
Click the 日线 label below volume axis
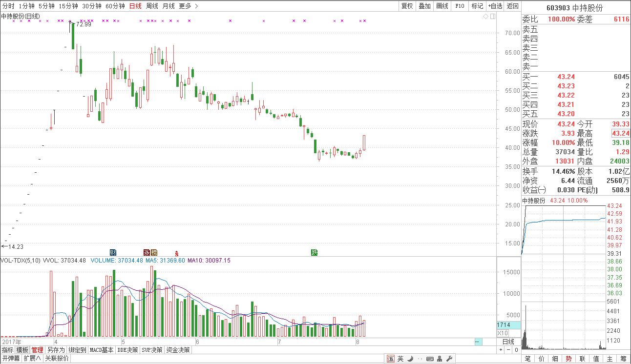[508, 342]
